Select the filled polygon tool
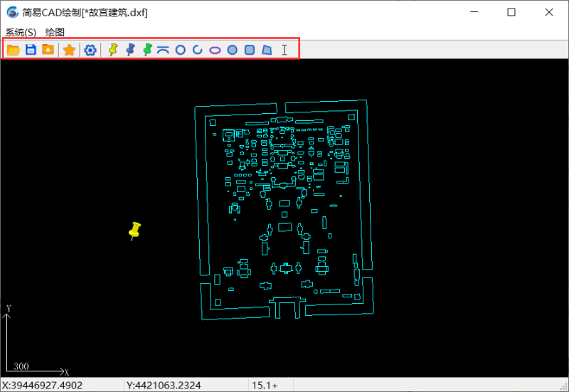The width and height of the screenshot is (569, 392). click(267, 50)
